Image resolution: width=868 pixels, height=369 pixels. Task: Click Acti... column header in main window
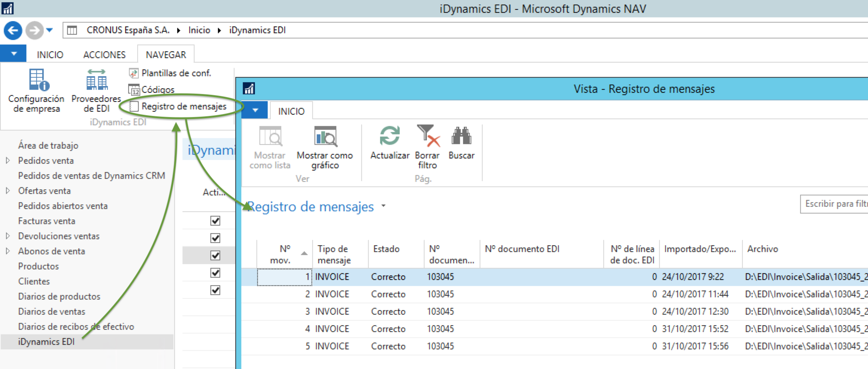[214, 192]
